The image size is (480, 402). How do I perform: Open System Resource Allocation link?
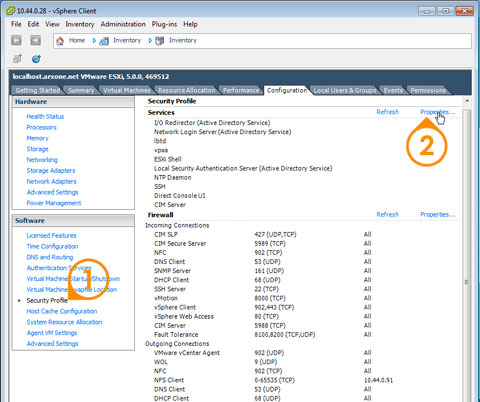point(64,322)
